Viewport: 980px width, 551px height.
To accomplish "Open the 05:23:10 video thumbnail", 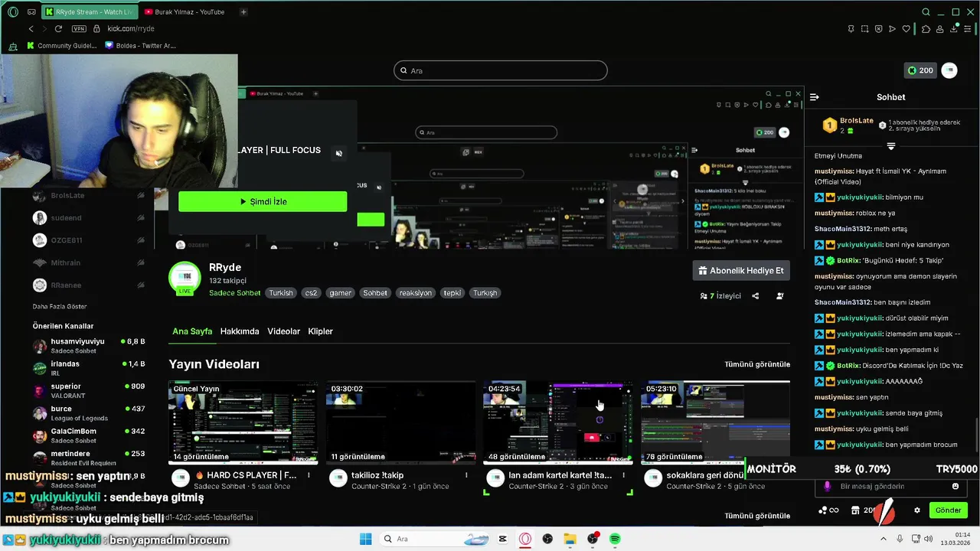I will 715,422.
